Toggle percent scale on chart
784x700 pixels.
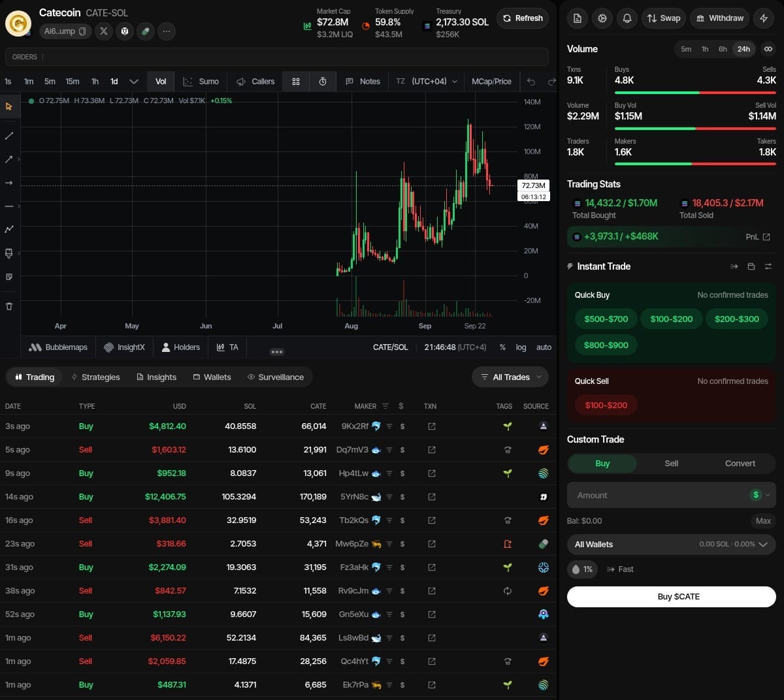click(502, 347)
